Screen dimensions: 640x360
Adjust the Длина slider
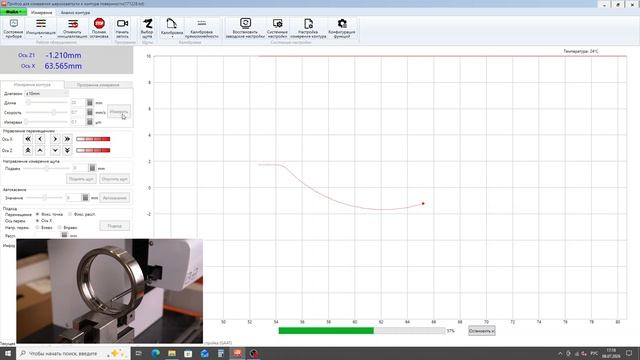[x=47, y=102]
